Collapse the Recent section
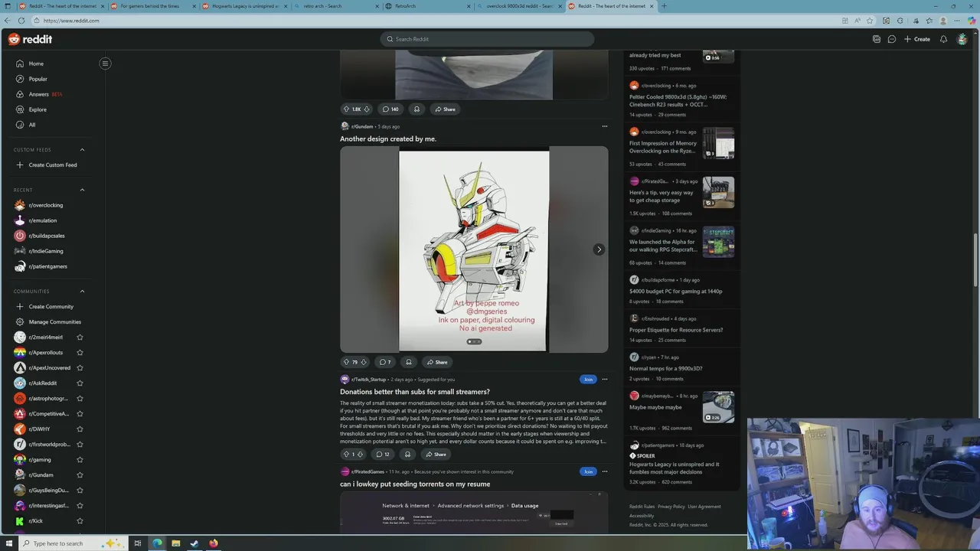The height and width of the screenshot is (551, 980). tap(82, 190)
